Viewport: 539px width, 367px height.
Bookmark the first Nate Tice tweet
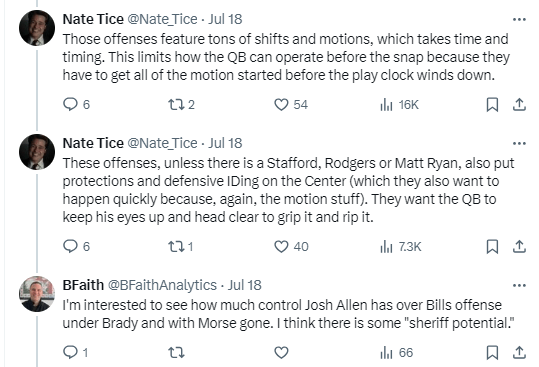[492, 104]
